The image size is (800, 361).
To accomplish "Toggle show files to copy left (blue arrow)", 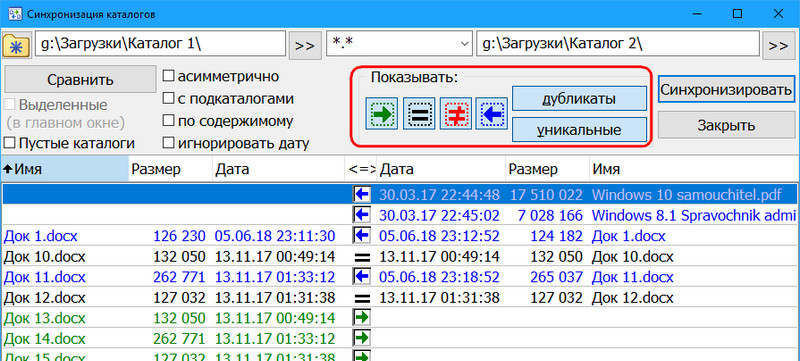I will [x=491, y=113].
